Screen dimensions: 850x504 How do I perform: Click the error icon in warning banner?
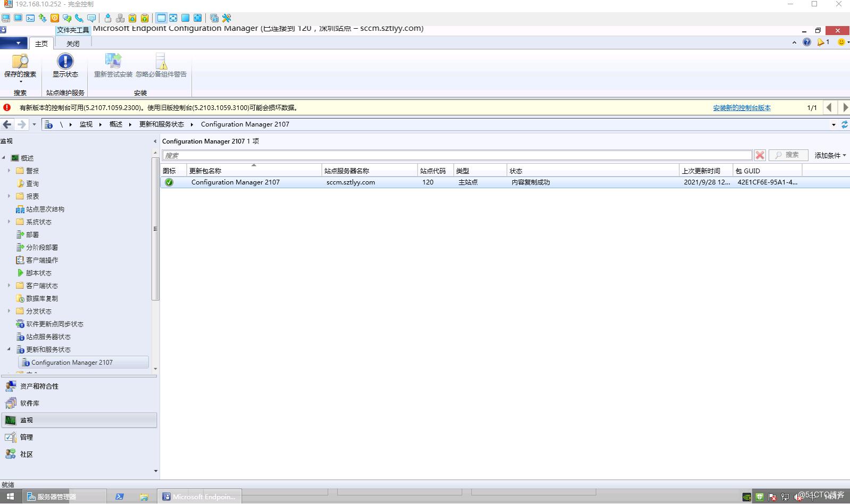click(7, 107)
